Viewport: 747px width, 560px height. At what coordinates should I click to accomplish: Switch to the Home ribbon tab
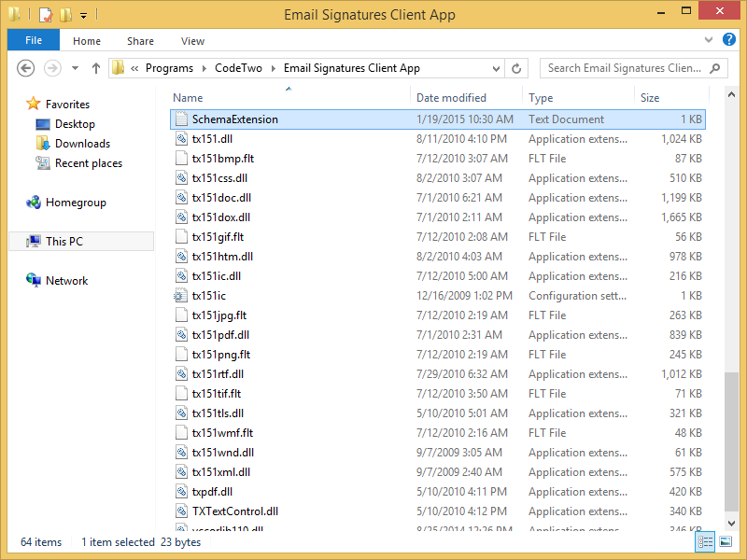point(87,41)
